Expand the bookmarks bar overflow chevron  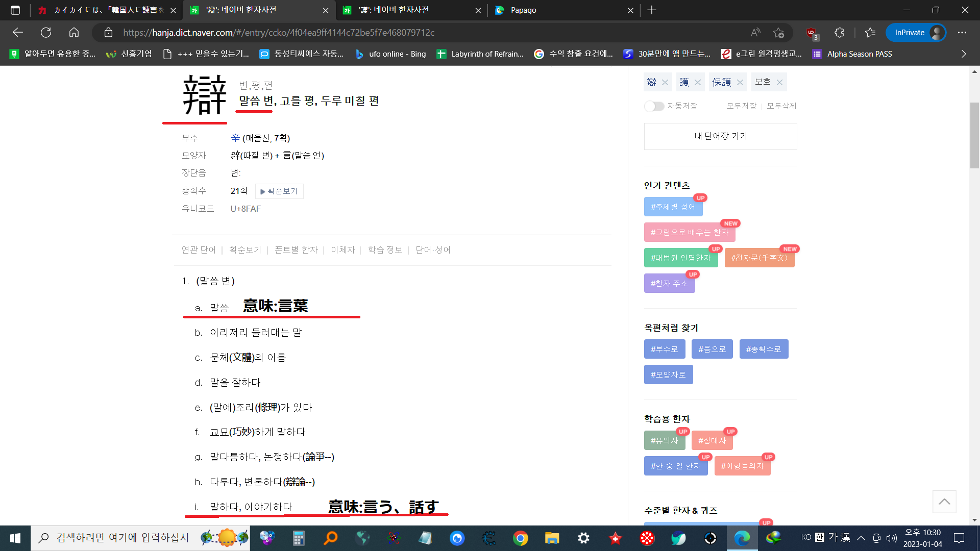[963, 54]
